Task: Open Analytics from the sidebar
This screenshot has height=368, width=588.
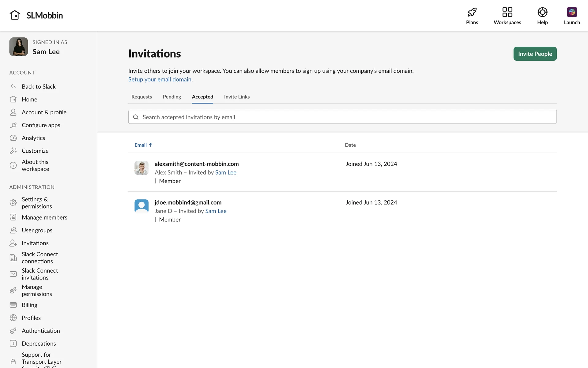Action: [33, 138]
